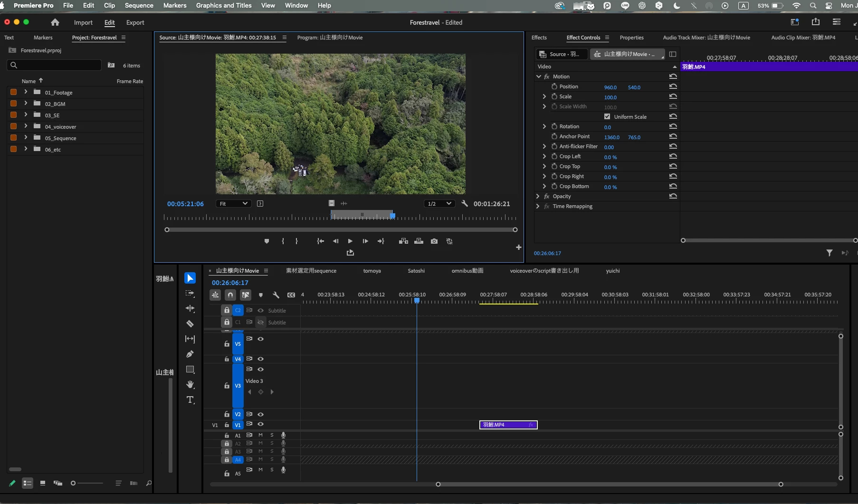Click the Export workspace button
Image resolution: width=858 pixels, height=504 pixels.
(135, 22)
